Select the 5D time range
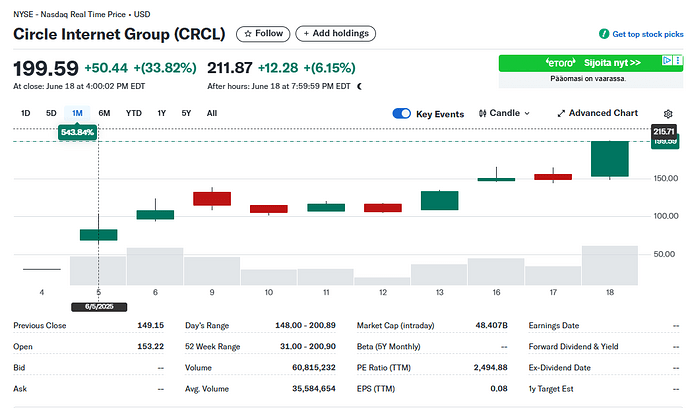The height and width of the screenshot is (408, 690). (x=51, y=113)
